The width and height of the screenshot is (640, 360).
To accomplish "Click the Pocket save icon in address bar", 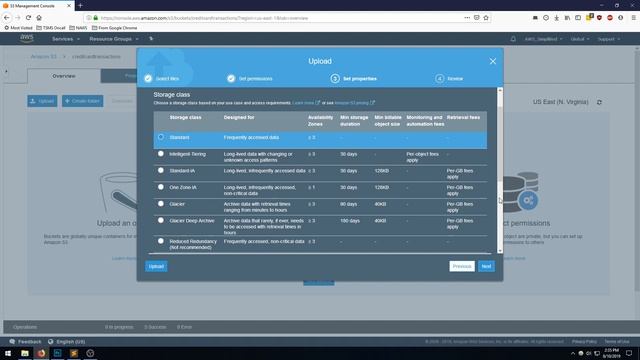I will pyautogui.click(x=476, y=18).
